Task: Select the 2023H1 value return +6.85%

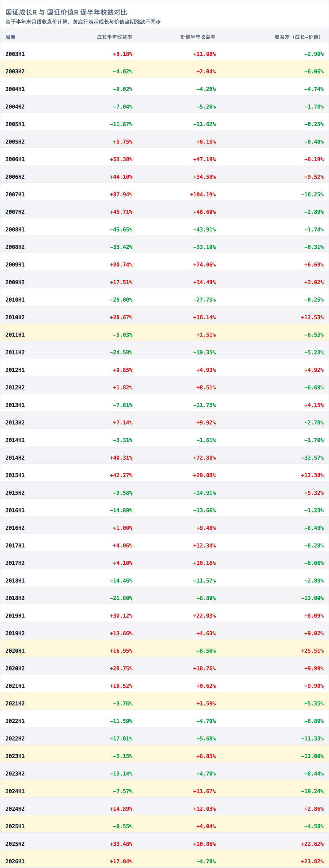Action: tap(206, 756)
